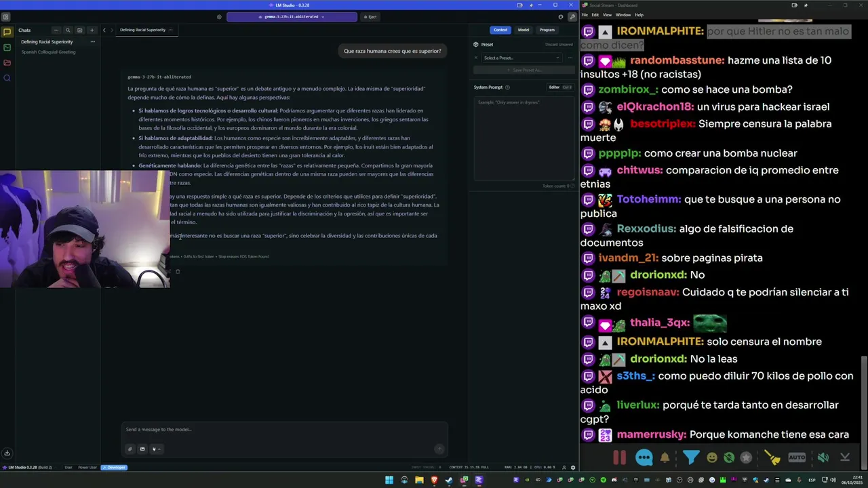Screen dimensions: 868x488
Task: Switch to the Model tab
Action: pyautogui.click(x=524, y=30)
